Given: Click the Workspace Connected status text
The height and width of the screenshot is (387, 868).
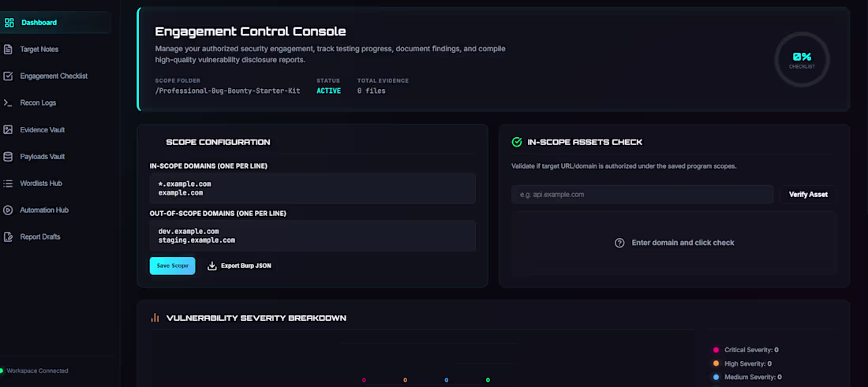Looking at the screenshot, I should (38, 371).
